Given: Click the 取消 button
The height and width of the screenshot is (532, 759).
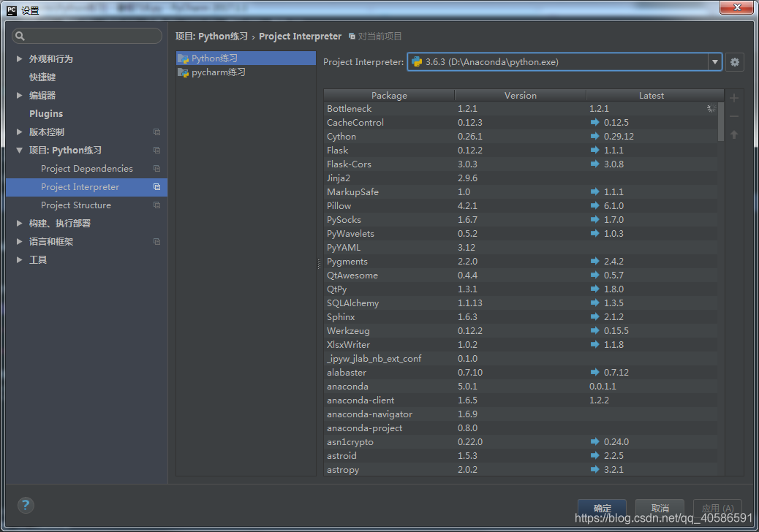Looking at the screenshot, I should tap(660, 509).
